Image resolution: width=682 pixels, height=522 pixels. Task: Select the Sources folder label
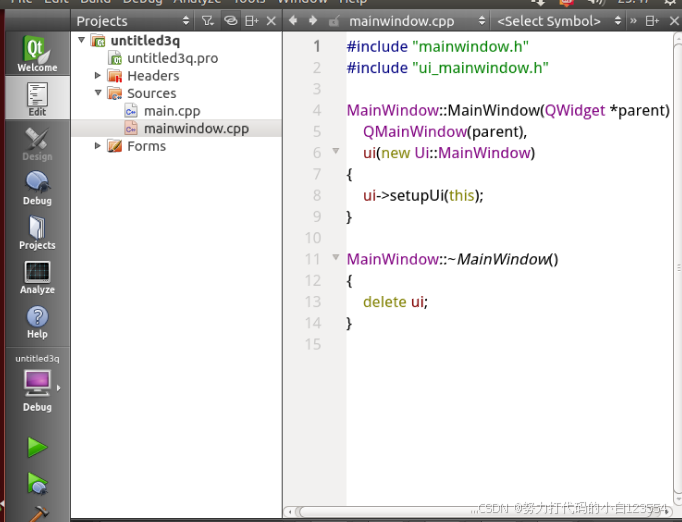[x=151, y=93]
